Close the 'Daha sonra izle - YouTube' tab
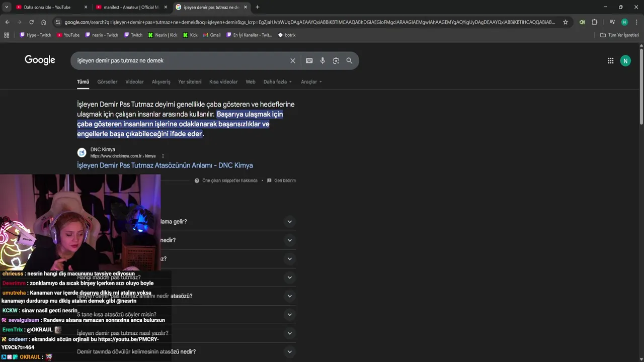The width and height of the screenshot is (644, 362). (86, 7)
